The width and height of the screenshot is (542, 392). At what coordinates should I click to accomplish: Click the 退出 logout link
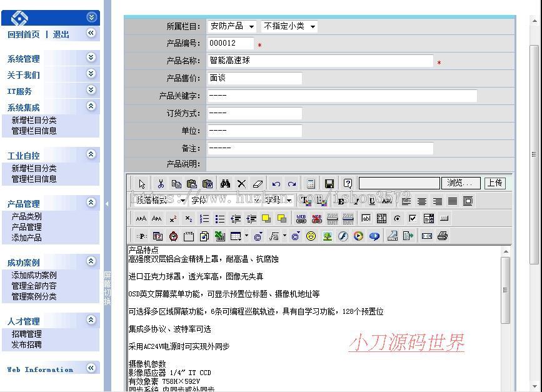pos(61,34)
